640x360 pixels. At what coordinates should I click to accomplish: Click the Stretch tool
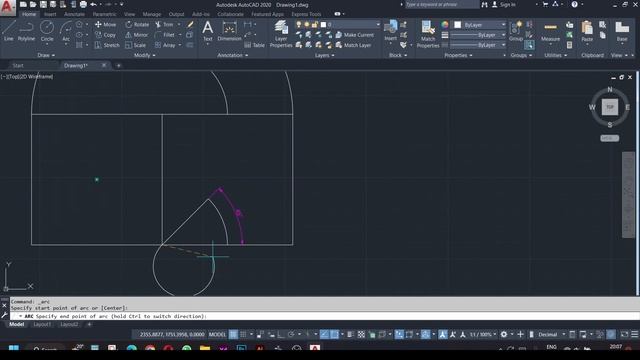pyautogui.click(x=107, y=45)
